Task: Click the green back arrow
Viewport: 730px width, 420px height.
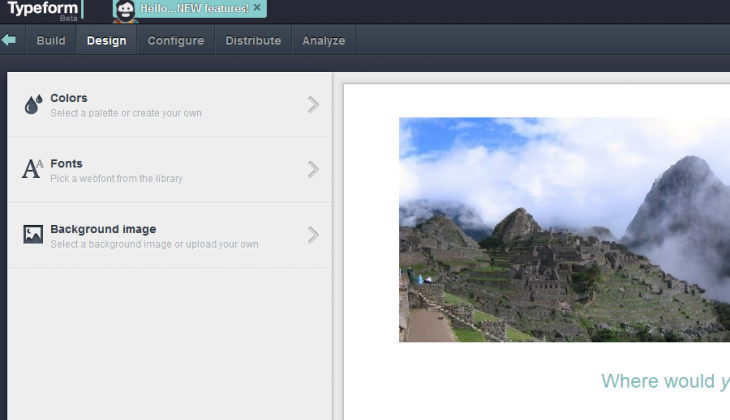Action: (x=9, y=40)
